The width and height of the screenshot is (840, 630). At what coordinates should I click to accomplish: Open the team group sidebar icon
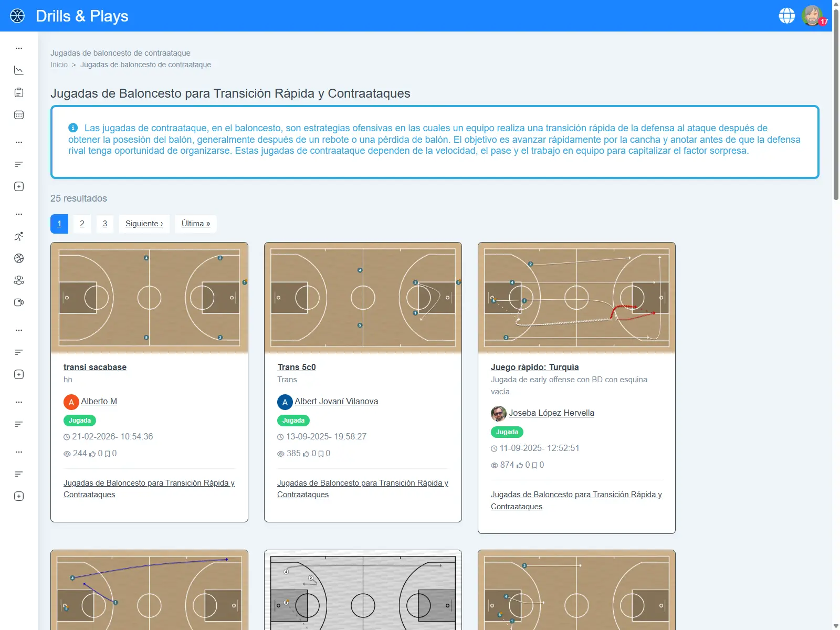point(19,280)
